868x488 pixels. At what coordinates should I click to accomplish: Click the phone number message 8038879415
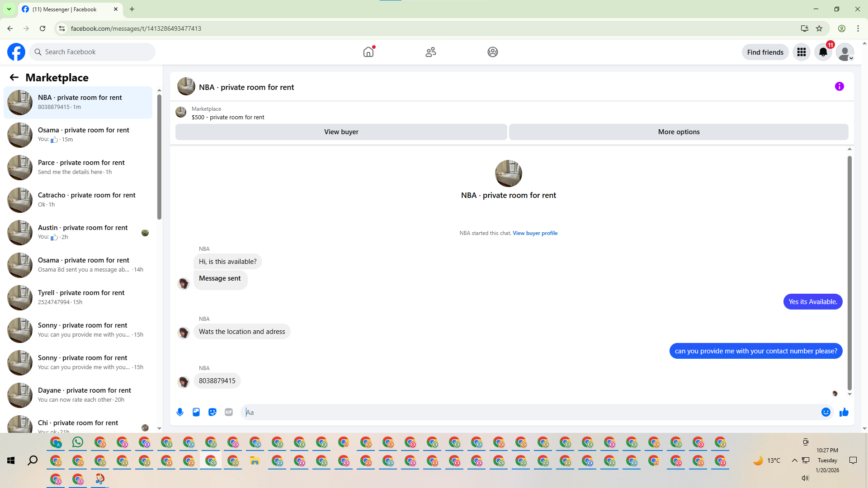[x=217, y=381]
